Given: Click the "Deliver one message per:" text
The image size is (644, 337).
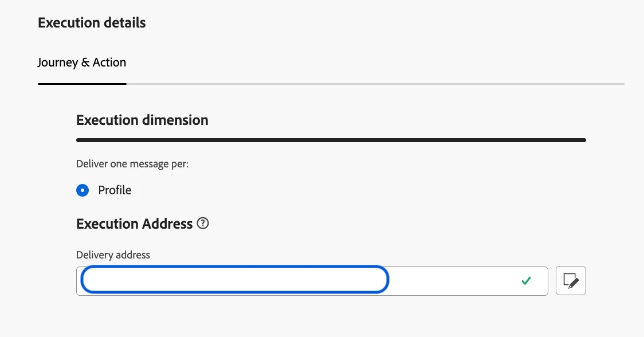Looking at the screenshot, I should pos(132,164).
